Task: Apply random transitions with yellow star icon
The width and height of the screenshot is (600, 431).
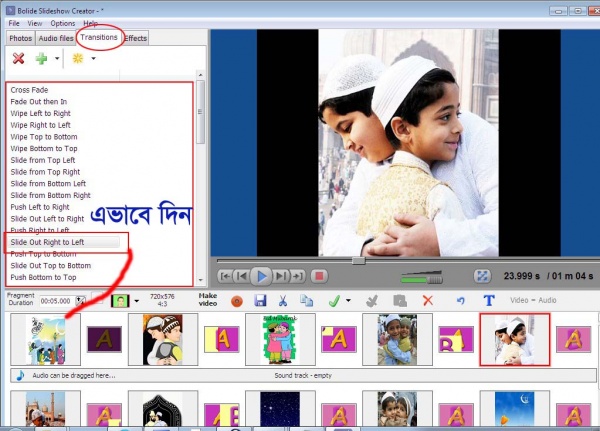Action: pos(78,58)
